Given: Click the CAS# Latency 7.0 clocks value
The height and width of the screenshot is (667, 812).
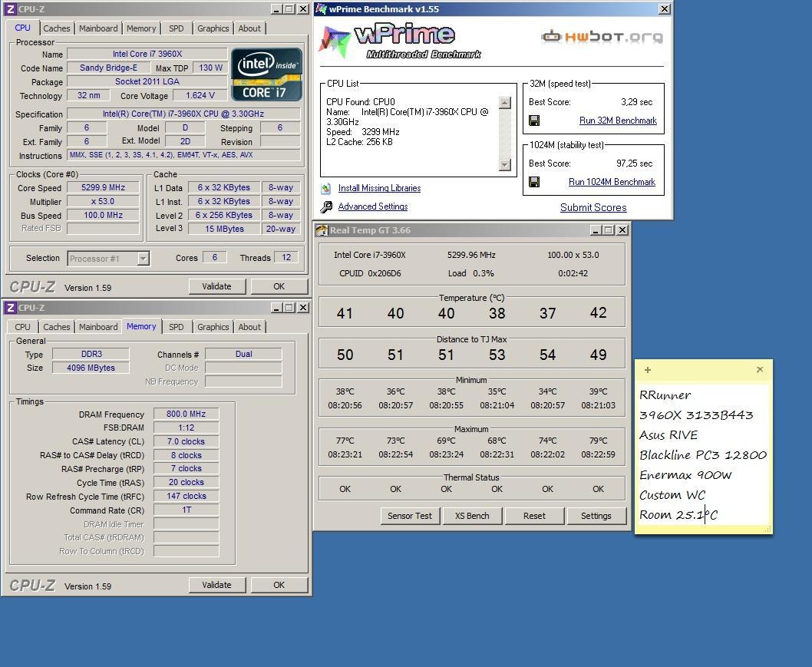Looking at the screenshot, I should [186, 442].
